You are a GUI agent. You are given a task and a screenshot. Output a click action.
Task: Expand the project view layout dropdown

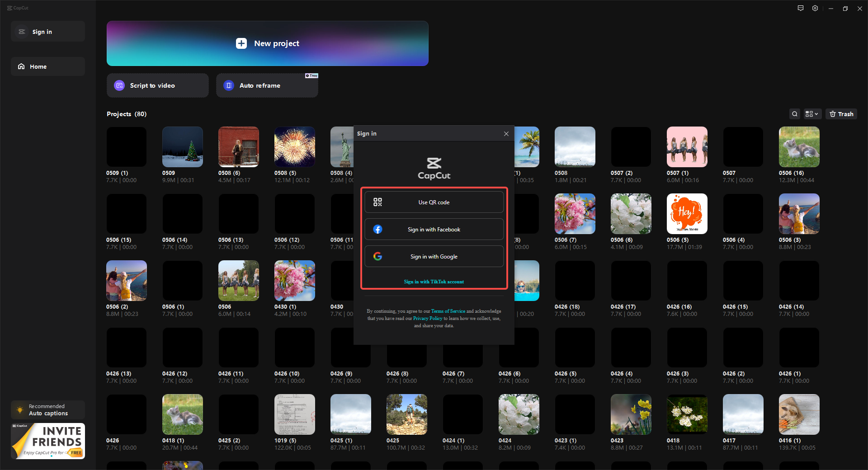pos(812,114)
